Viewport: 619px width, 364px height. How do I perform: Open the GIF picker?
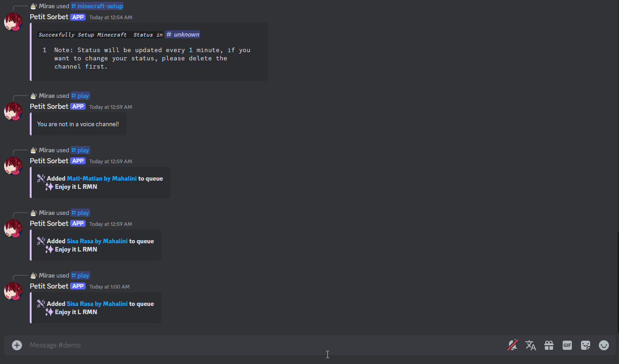567,345
